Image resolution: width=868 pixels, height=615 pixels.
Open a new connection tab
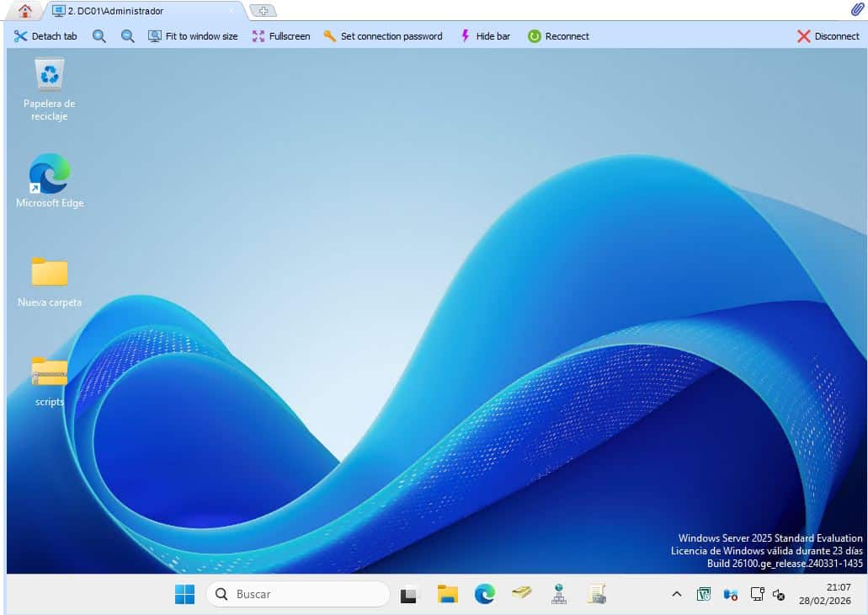[264, 11]
